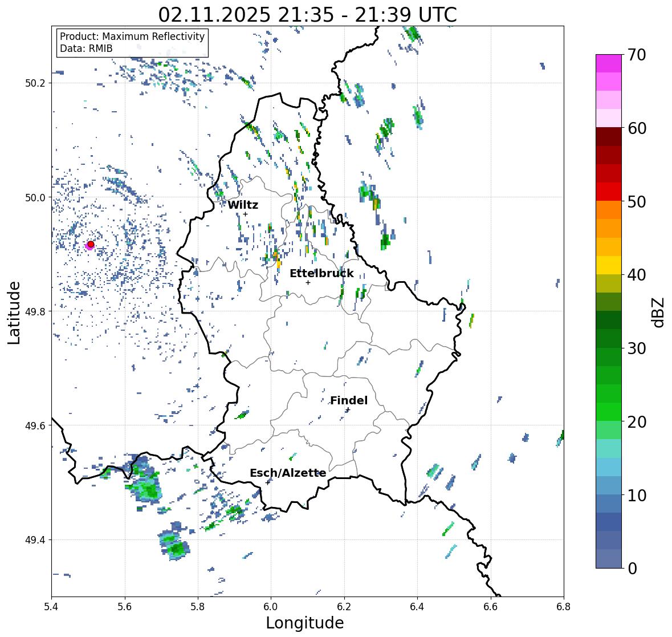This screenshot has width=672, height=637.
Task: Click the 49.6 latitude tick label
Action: coord(35,425)
